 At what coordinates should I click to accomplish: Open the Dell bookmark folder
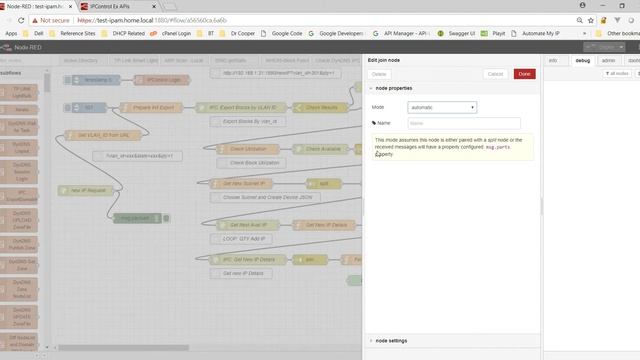33,33
